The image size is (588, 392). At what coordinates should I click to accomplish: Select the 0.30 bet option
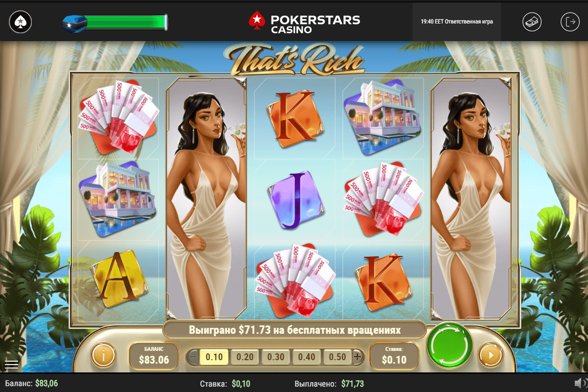[276, 357]
